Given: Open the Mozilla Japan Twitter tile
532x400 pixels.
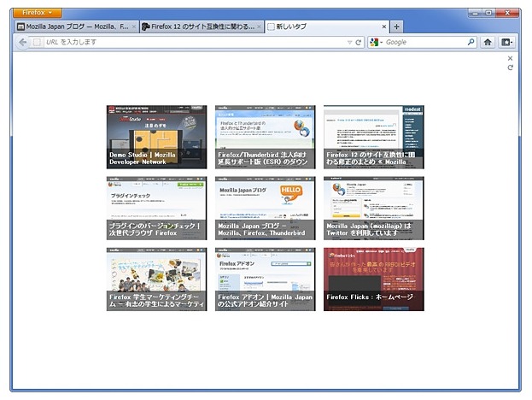Looking at the screenshot, I should coord(373,209).
